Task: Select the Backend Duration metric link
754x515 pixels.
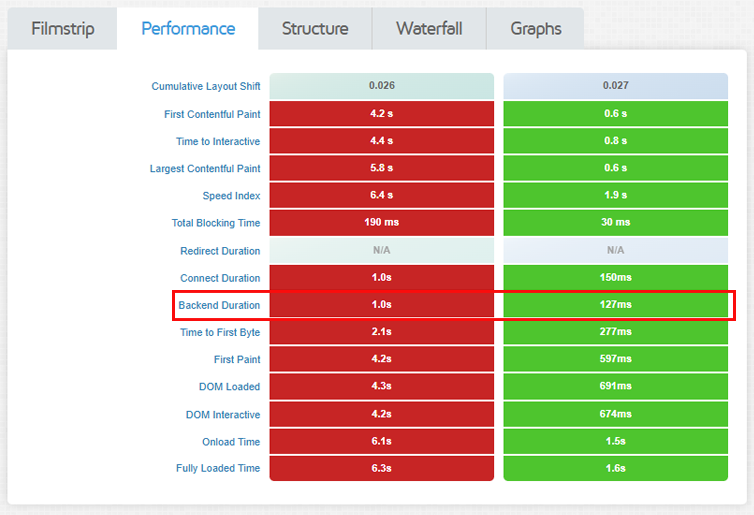Action: click(219, 305)
